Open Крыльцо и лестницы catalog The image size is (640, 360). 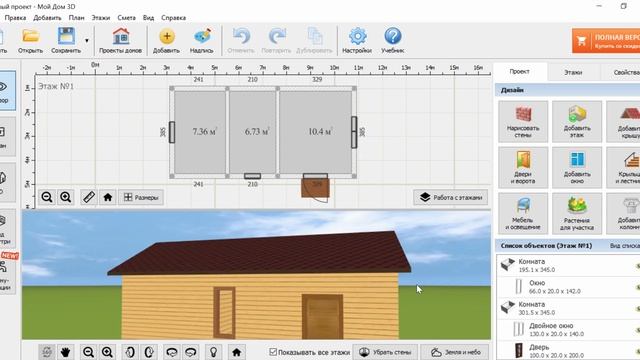tap(623, 168)
